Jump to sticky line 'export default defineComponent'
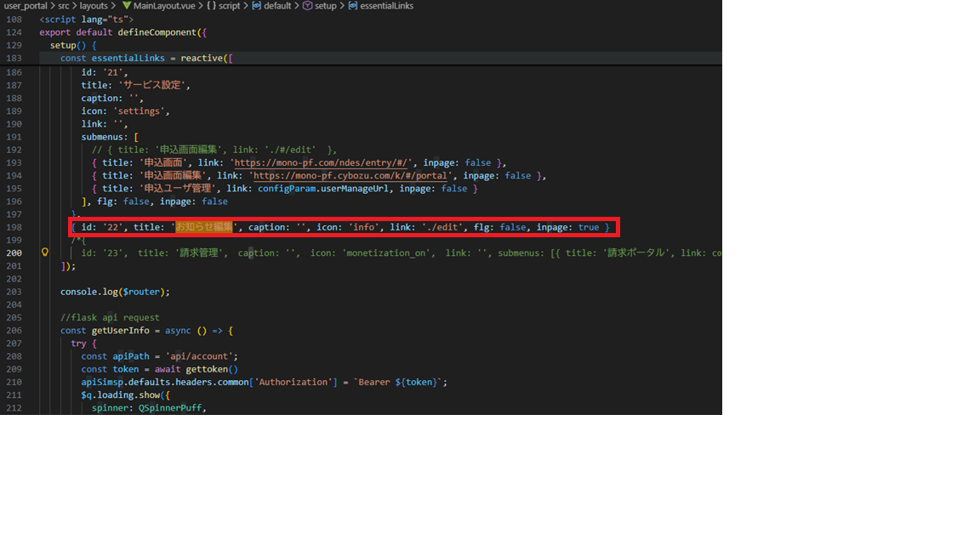 (122, 32)
